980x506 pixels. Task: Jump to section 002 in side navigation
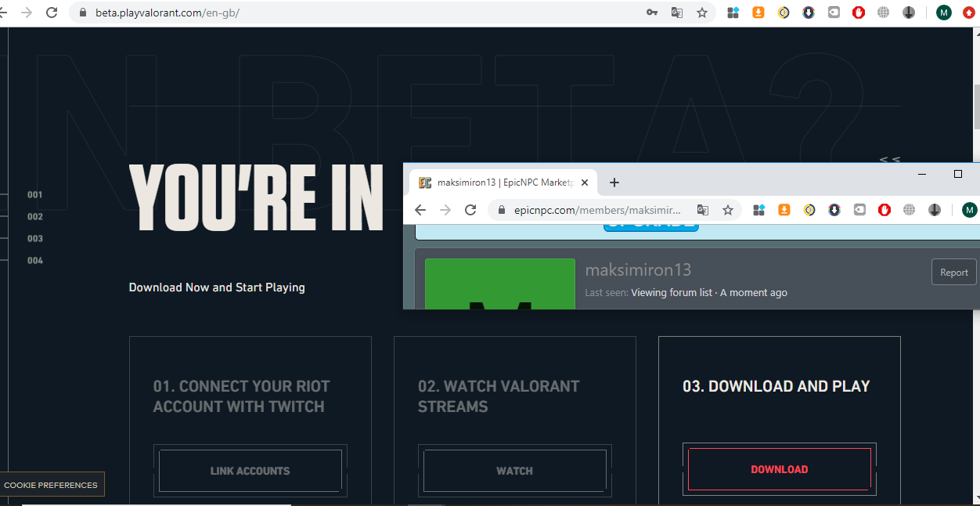[x=35, y=217]
